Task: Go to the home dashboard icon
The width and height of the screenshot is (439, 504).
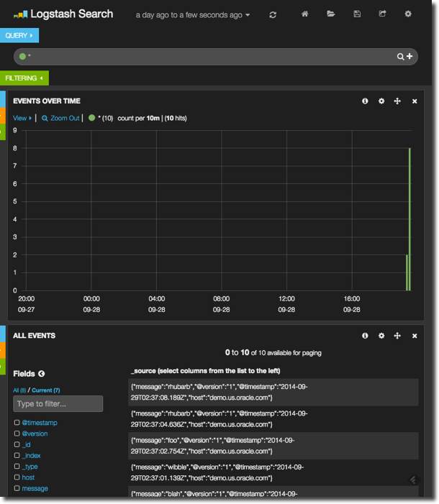Action: coord(305,14)
